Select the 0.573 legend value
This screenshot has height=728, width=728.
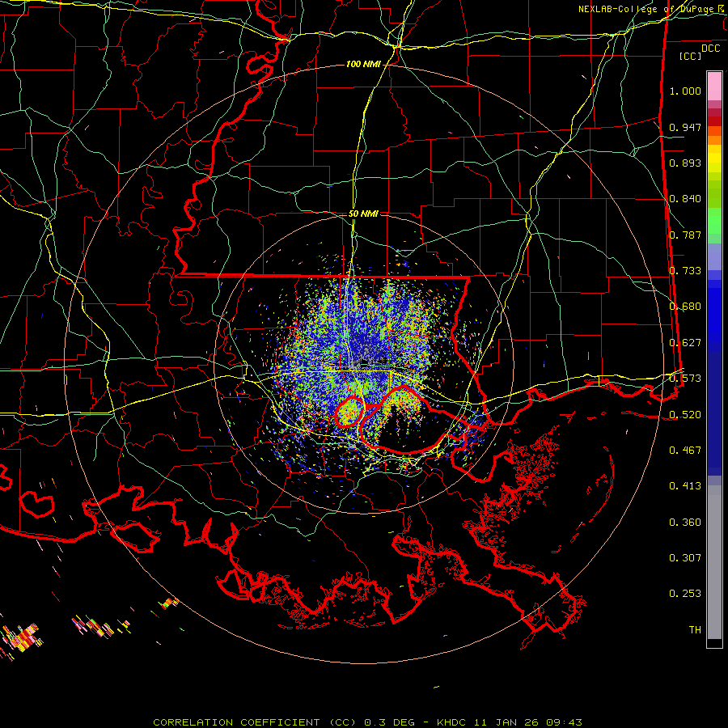pyautogui.click(x=685, y=378)
